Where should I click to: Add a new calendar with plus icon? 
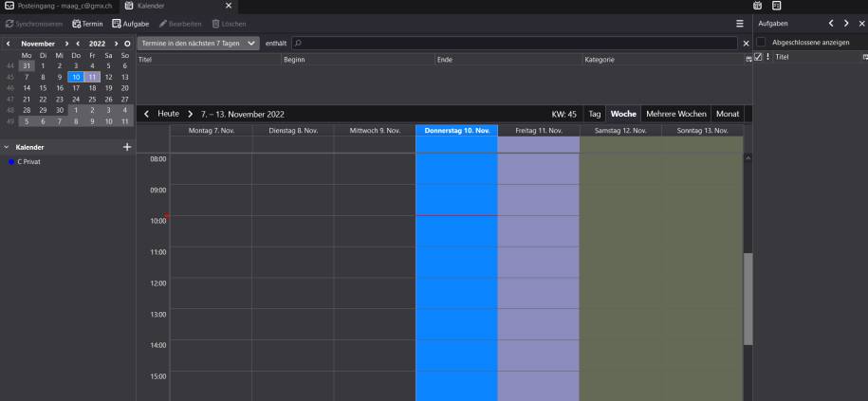point(127,147)
